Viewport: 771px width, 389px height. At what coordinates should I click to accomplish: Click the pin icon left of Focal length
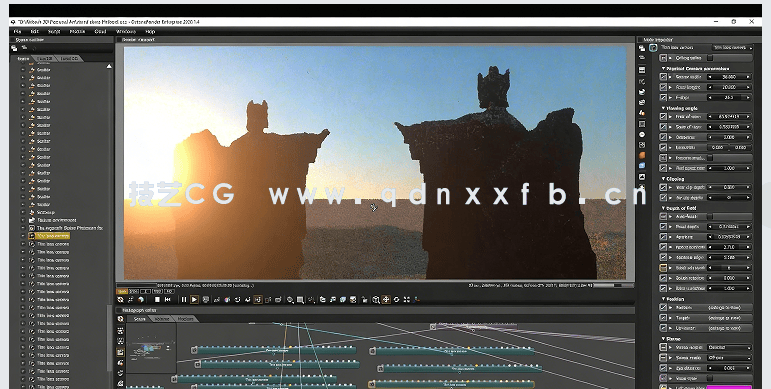663,87
